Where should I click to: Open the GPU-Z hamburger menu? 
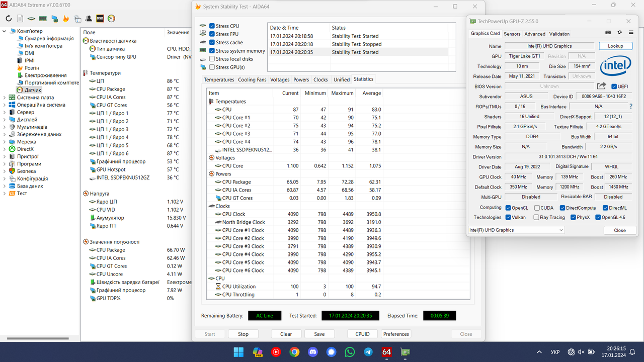631,32
